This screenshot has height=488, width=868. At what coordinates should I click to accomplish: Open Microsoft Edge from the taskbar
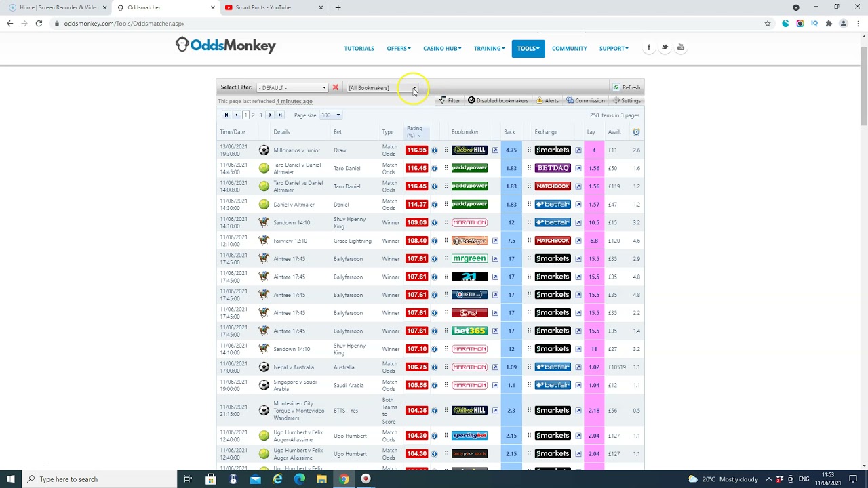point(300,479)
